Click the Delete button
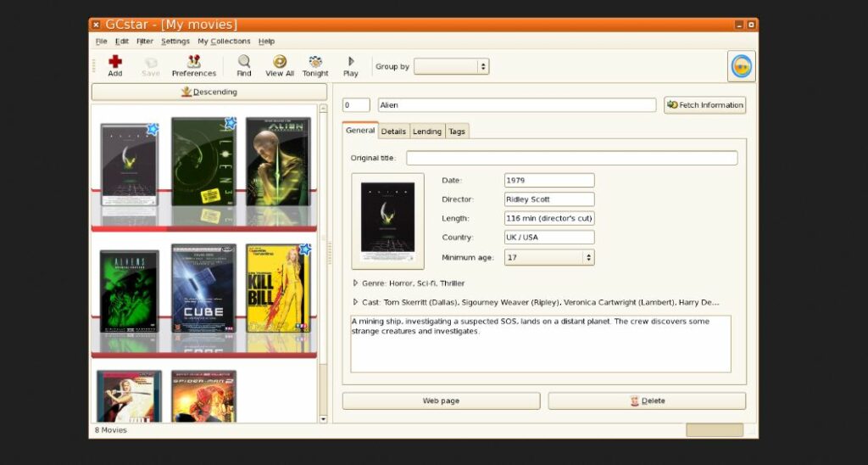This screenshot has height=465, width=868. tap(647, 401)
